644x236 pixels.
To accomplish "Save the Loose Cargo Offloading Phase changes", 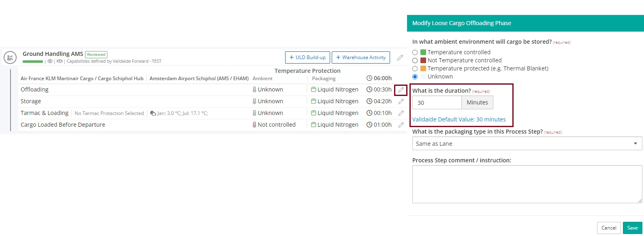I will (632, 228).
